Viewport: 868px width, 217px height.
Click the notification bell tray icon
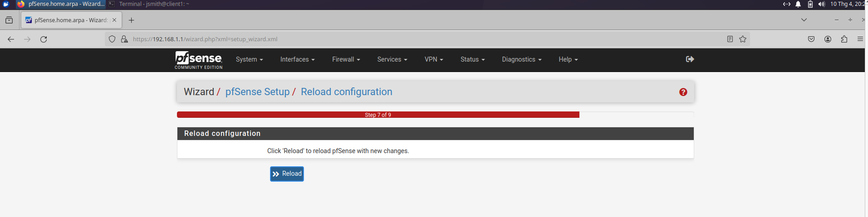pos(798,4)
